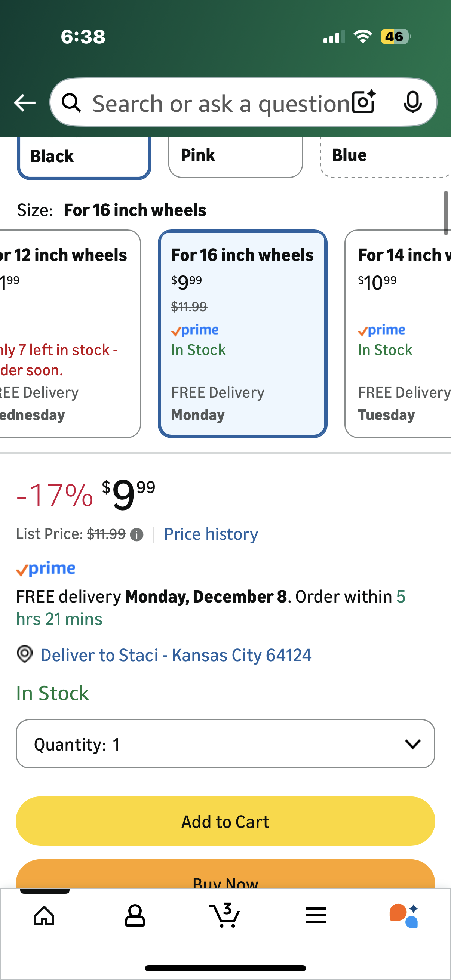Expand the Quantity dropdown
This screenshot has height=980, width=451.
(225, 744)
